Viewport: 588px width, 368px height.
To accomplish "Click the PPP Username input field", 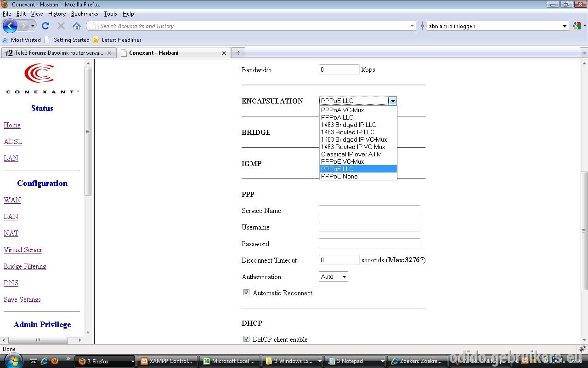I will coord(369,227).
